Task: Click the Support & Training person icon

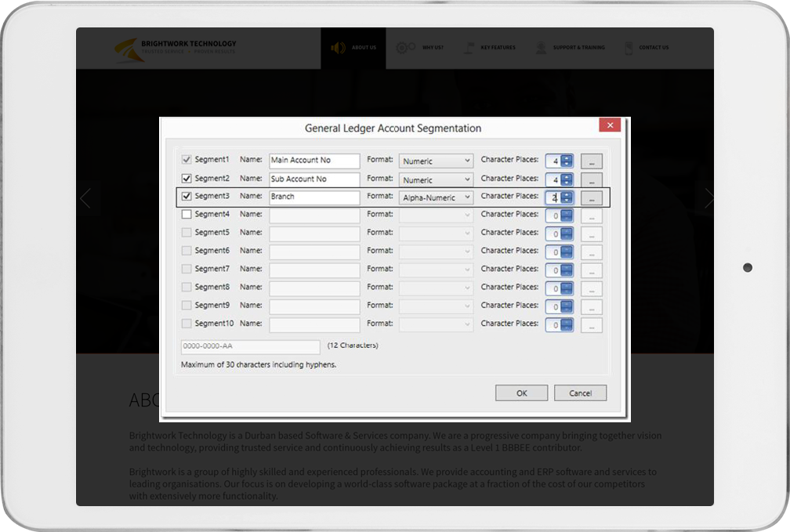Action: pyautogui.click(x=541, y=48)
